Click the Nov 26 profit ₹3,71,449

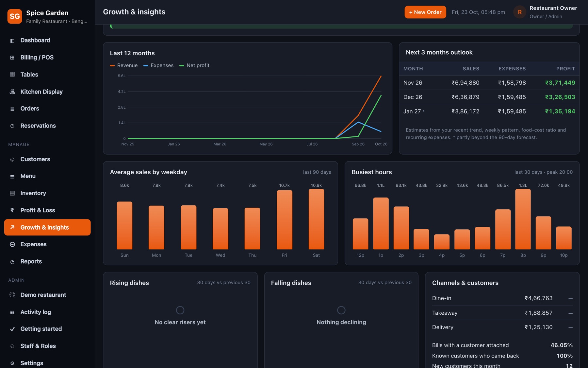click(560, 83)
